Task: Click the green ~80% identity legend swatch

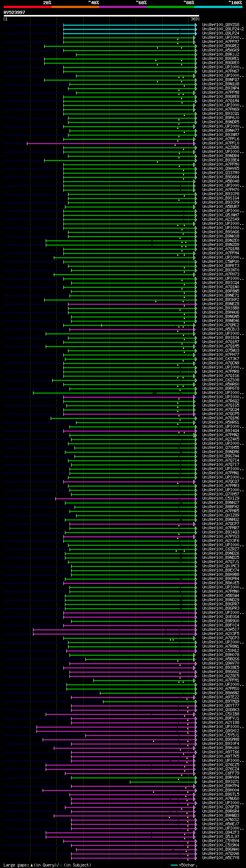Action: click(170, 7)
